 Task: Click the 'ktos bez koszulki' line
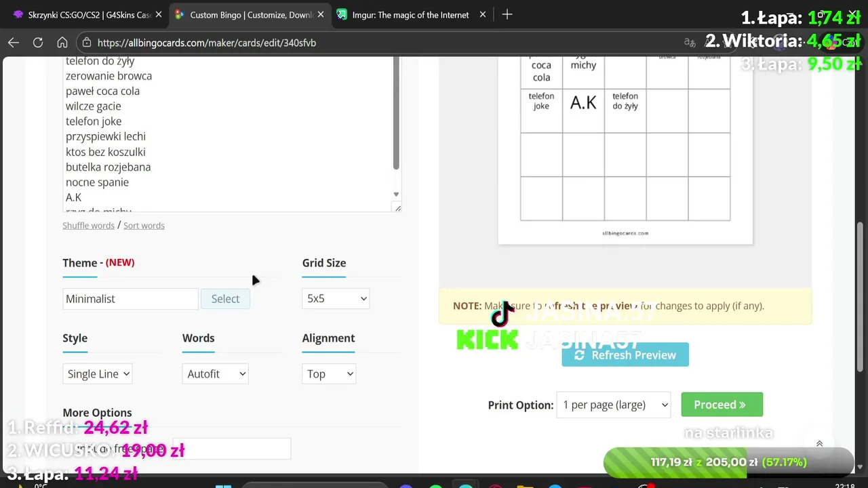click(105, 152)
